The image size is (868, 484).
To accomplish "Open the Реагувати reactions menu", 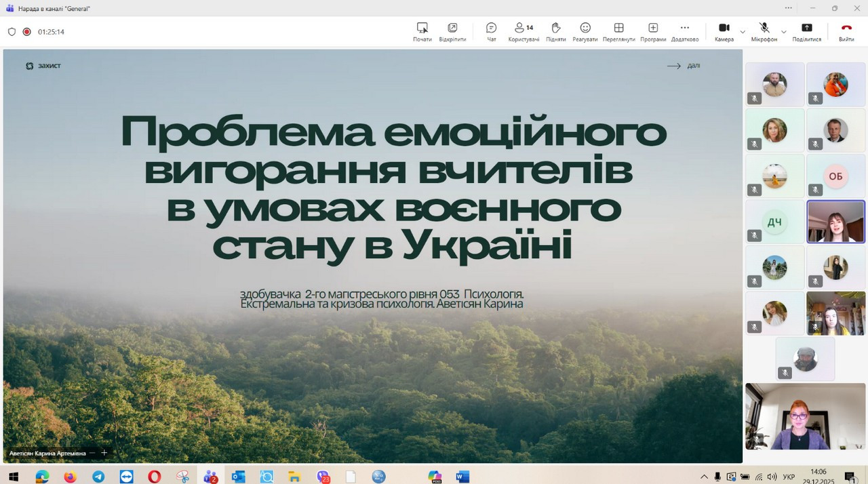I will [585, 31].
